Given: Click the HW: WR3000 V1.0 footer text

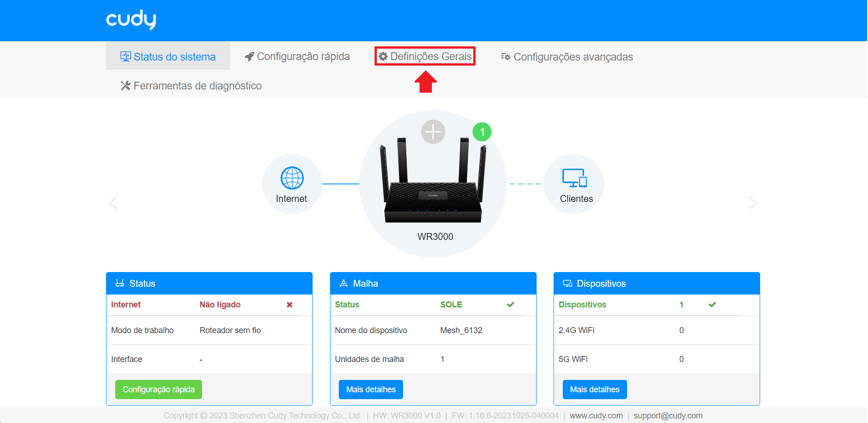Looking at the screenshot, I should point(407,416).
